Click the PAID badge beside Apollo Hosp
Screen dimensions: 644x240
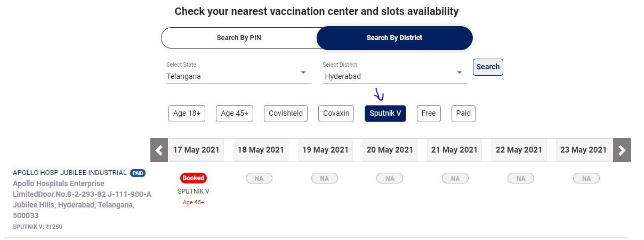coord(138,173)
